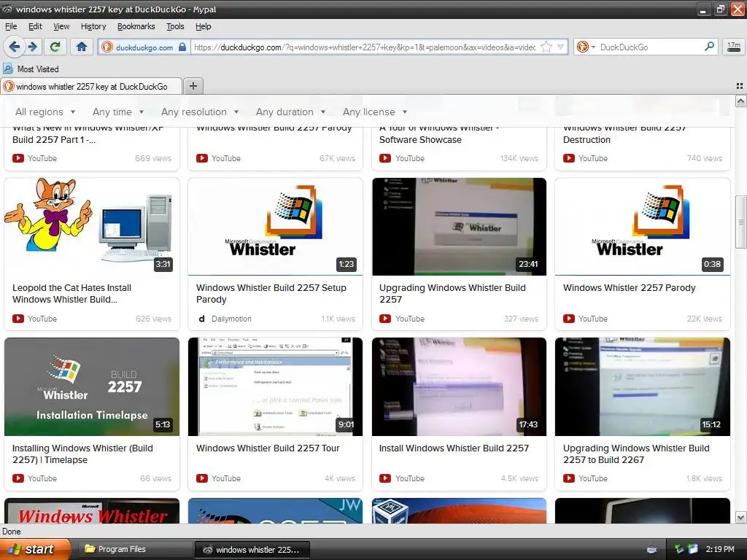Select the windows whistler 2257 key tab

[x=91, y=86]
